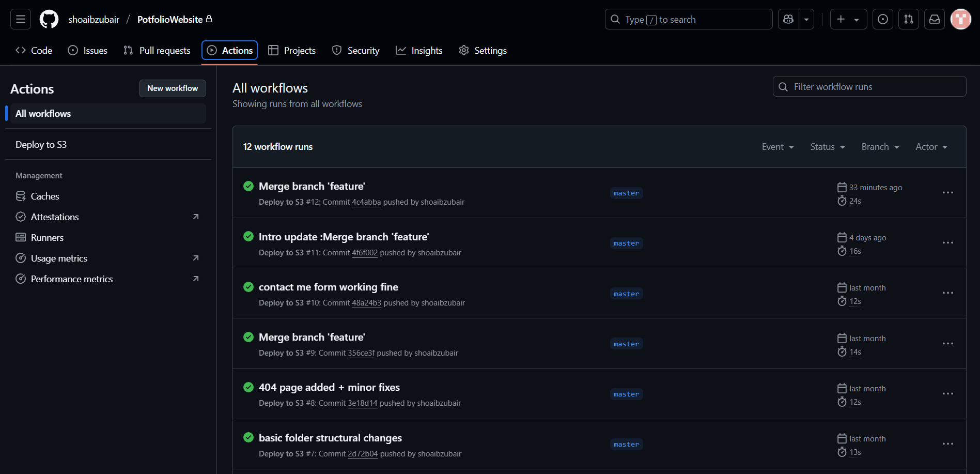Open Usage metrics external link arrow
Viewport: 980px width, 474px height.
tap(196, 258)
